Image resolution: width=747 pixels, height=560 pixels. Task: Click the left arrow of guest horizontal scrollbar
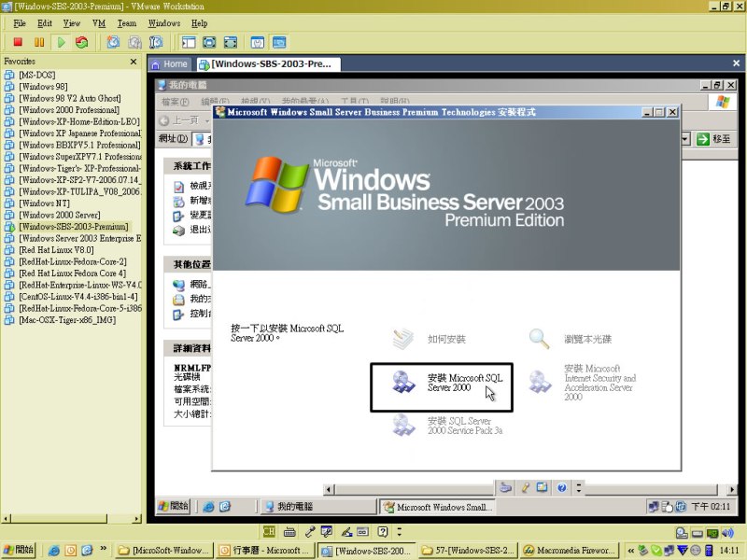point(329,489)
